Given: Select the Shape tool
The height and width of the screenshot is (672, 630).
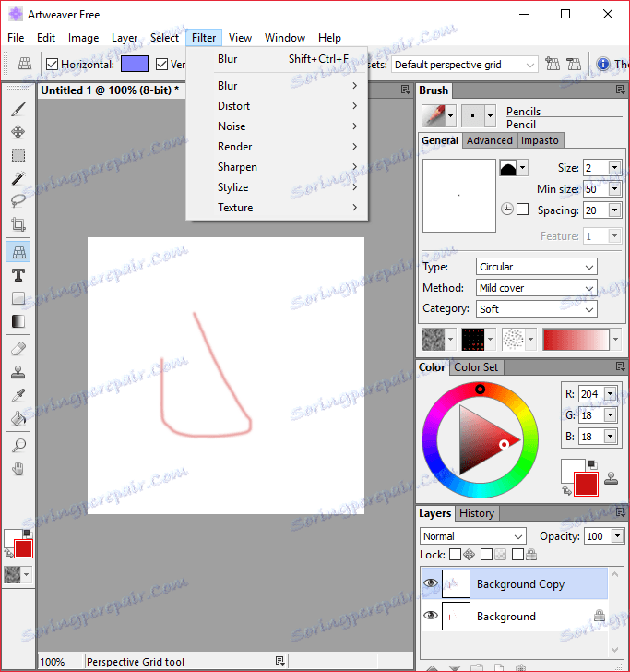Looking at the screenshot, I should tap(18, 298).
